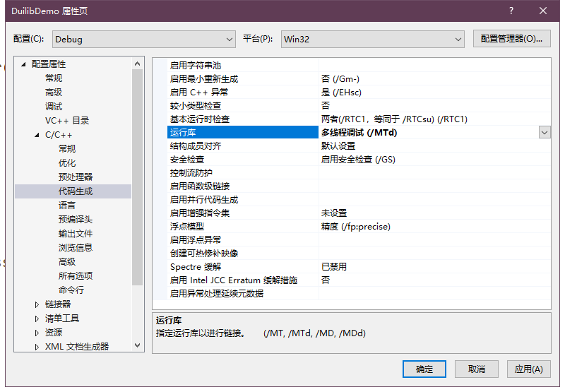Viewport: 565px width, 392px height.
Task: Expand the XML 文档生成器 node
Action: pos(37,347)
